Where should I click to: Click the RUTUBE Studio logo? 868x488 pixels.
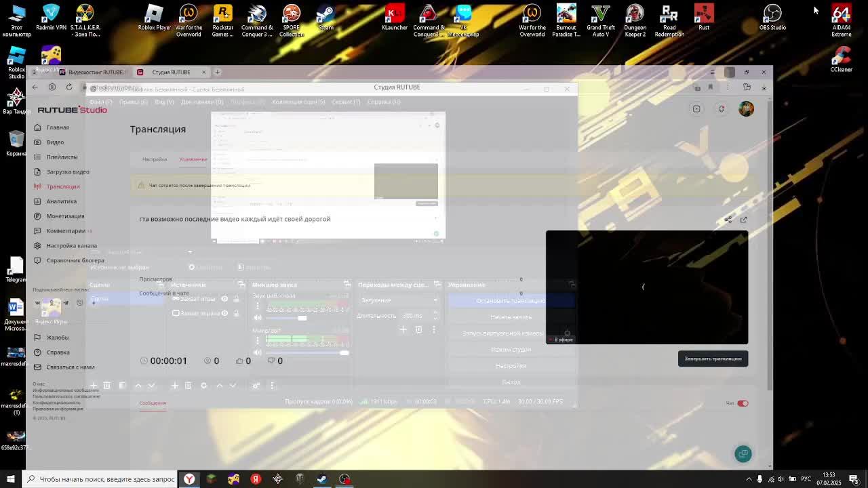pyautogui.click(x=72, y=110)
